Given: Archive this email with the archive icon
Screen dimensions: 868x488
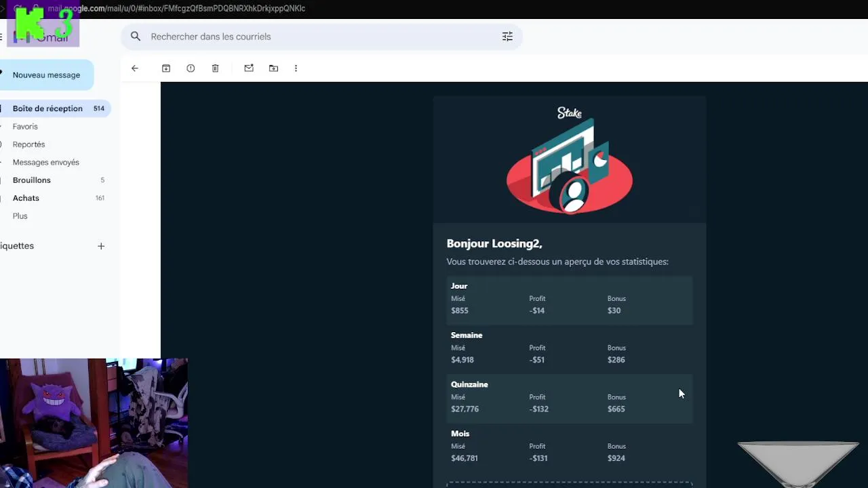Looking at the screenshot, I should pos(166,68).
